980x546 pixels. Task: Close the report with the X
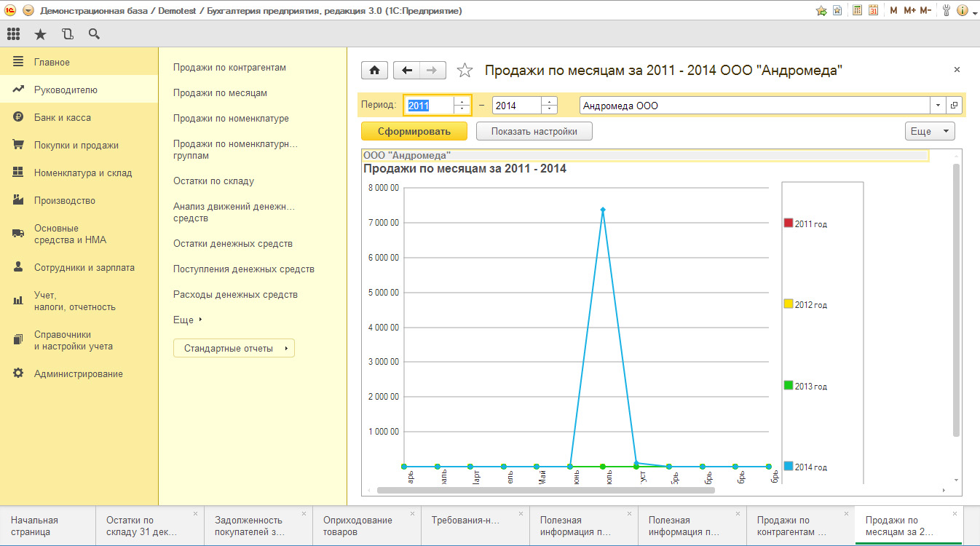(957, 70)
